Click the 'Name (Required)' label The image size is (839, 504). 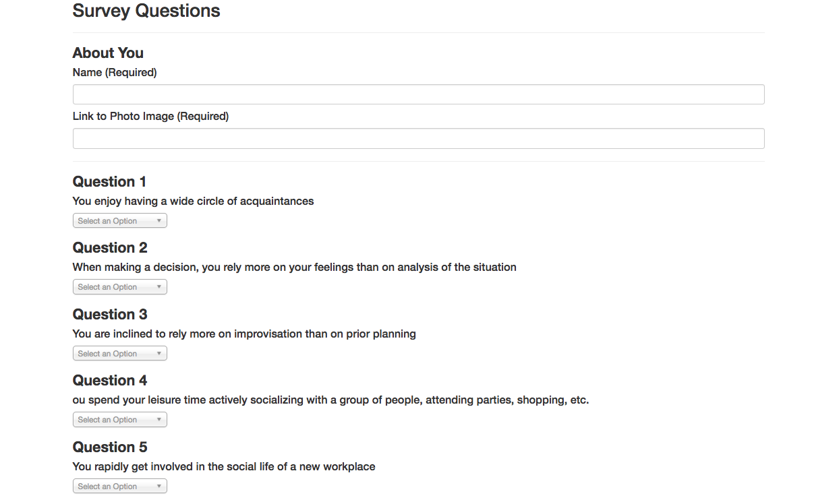(115, 72)
